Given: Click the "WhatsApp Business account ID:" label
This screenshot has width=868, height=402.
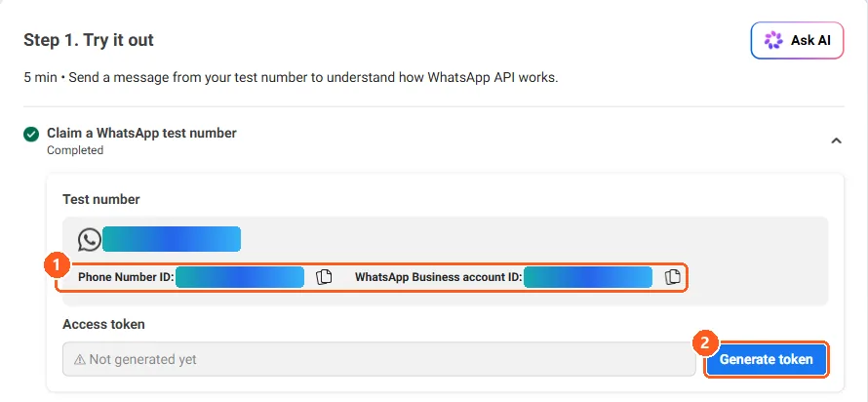Looking at the screenshot, I should pyautogui.click(x=439, y=277).
